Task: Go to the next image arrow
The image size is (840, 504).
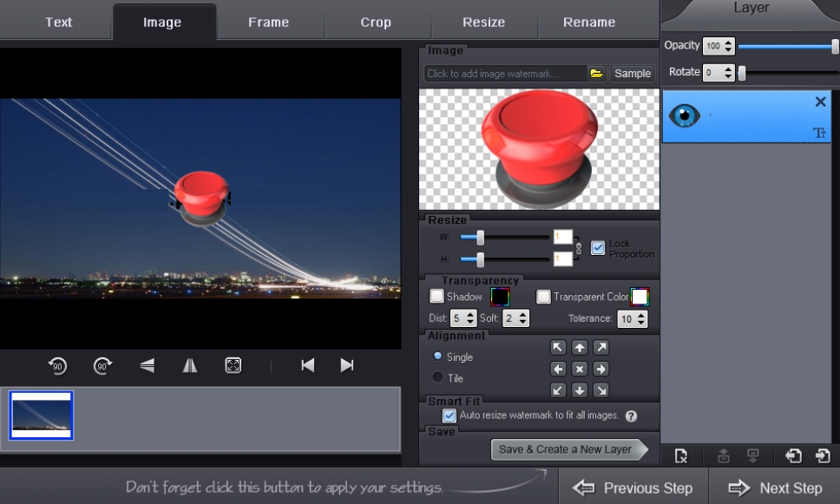Action: (347, 365)
